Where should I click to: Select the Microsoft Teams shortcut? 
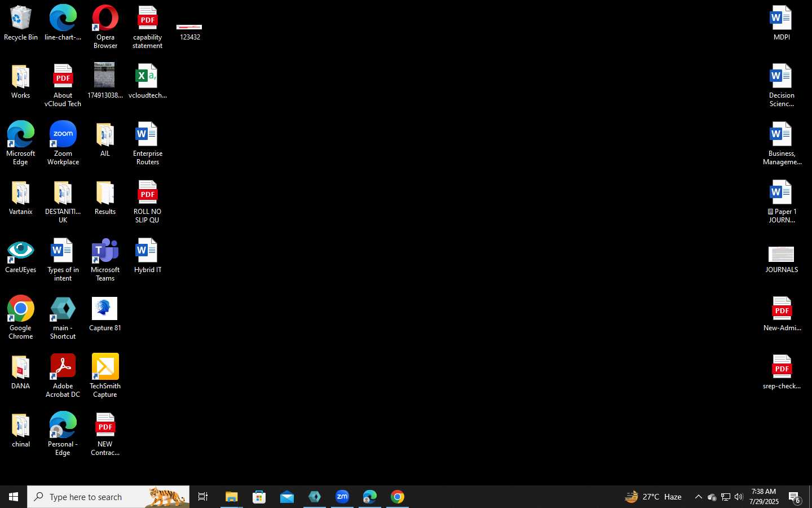105,260
